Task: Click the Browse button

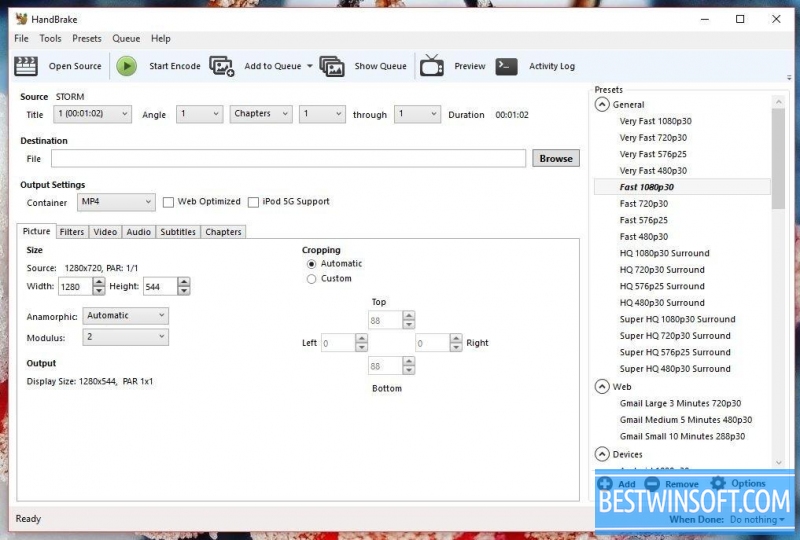Action: pyautogui.click(x=556, y=159)
